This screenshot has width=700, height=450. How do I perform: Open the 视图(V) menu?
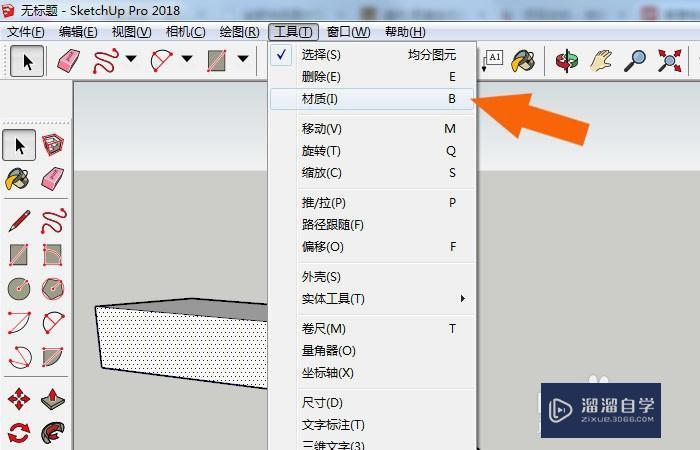point(131,32)
